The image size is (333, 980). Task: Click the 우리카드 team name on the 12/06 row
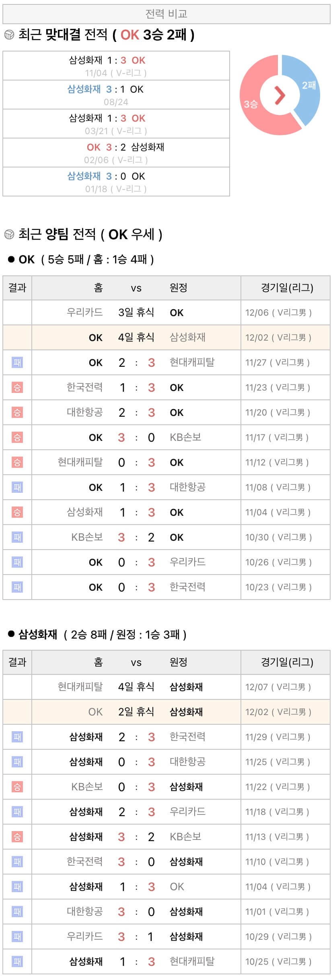tap(84, 312)
